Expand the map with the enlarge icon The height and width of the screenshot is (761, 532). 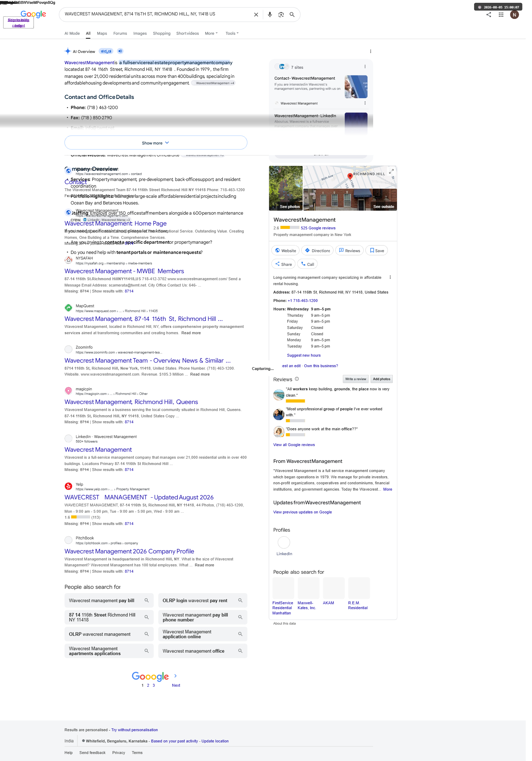391,171
